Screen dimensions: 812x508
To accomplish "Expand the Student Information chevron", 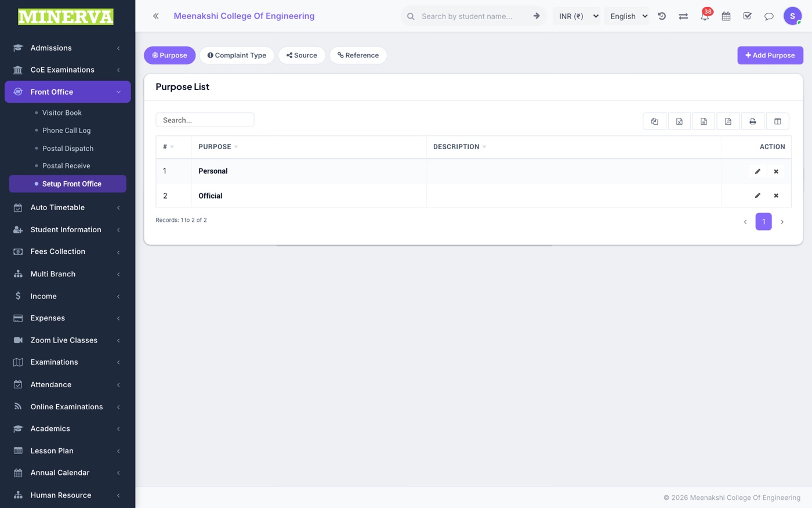I will coord(118,230).
